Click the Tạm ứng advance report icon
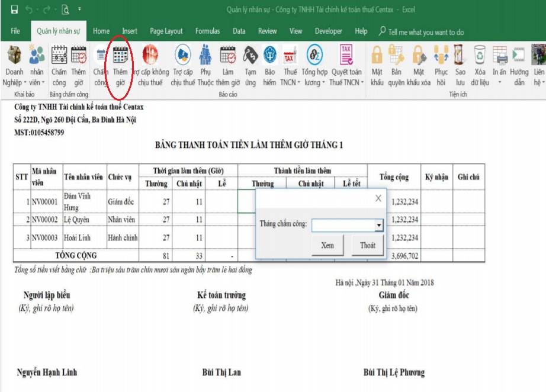The height and width of the screenshot is (392, 546). 250,56
